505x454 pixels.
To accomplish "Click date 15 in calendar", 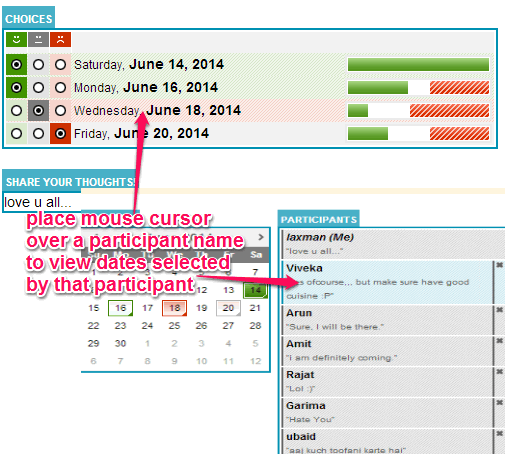I will 94,308.
